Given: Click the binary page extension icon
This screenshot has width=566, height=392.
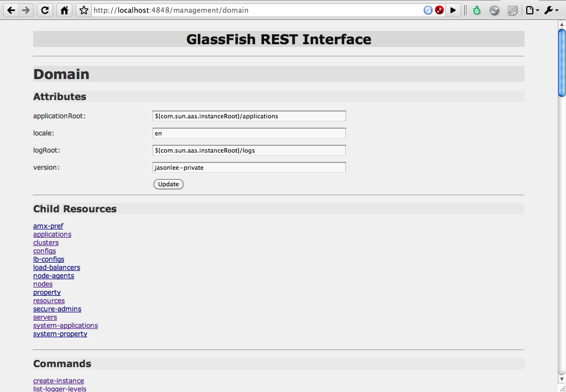Looking at the screenshot, I should [512, 11].
